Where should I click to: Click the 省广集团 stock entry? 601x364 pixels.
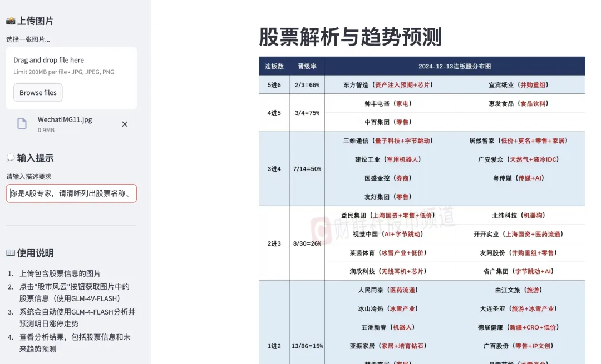click(x=519, y=271)
